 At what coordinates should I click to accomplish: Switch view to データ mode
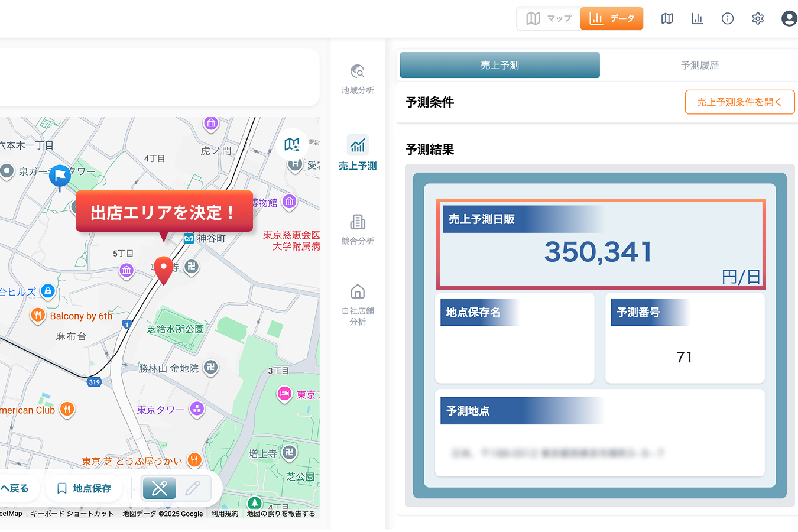(612, 18)
